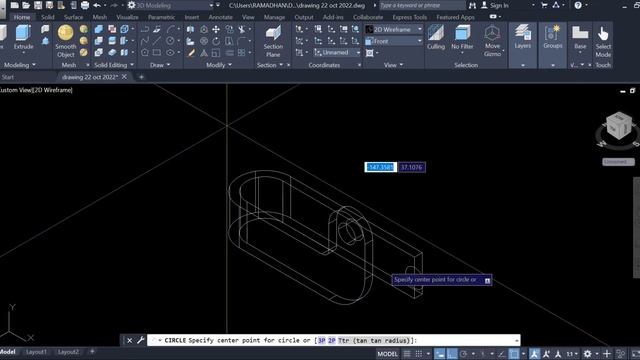Toggle MODEL space button in status bar

(x=387, y=354)
